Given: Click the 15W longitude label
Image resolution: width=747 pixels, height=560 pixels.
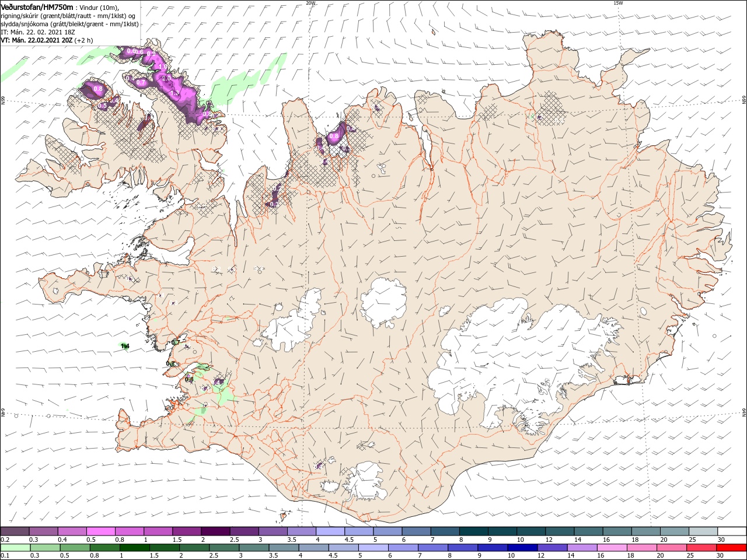Looking at the screenshot, I should click(x=618, y=3).
